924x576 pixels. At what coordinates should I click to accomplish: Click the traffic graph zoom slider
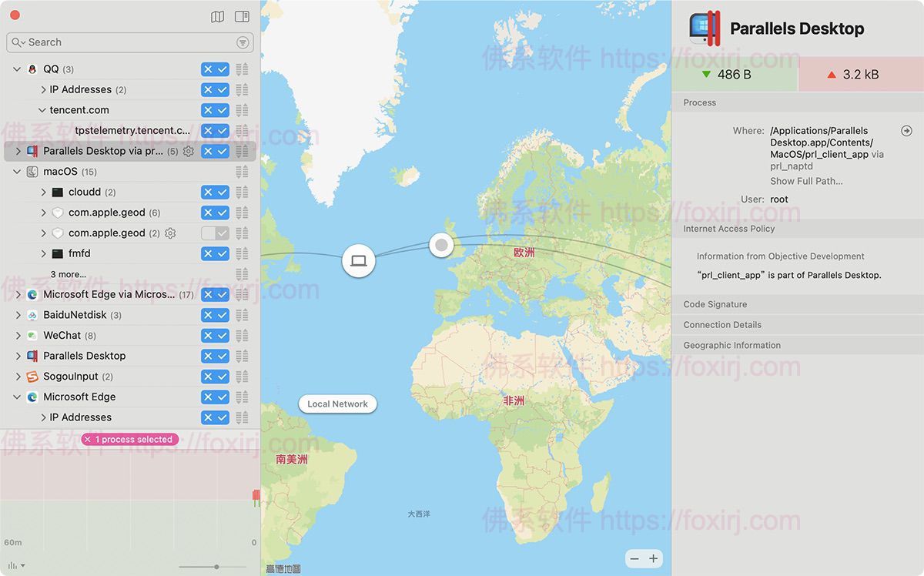click(x=216, y=567)
